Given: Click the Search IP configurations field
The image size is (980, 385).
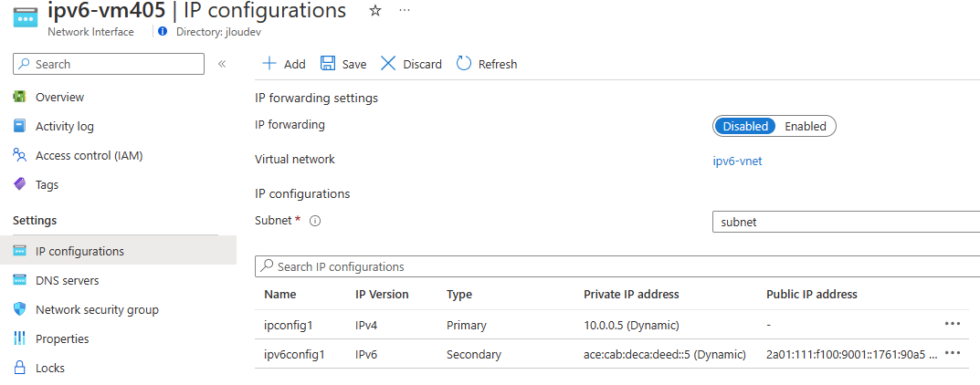Looking at the screenshot, I should [617, 266].
